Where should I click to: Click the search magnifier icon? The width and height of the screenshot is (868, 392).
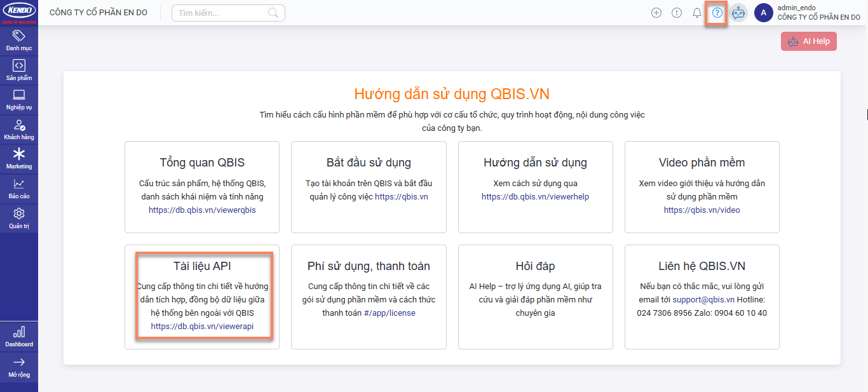(x=273, y=13)
